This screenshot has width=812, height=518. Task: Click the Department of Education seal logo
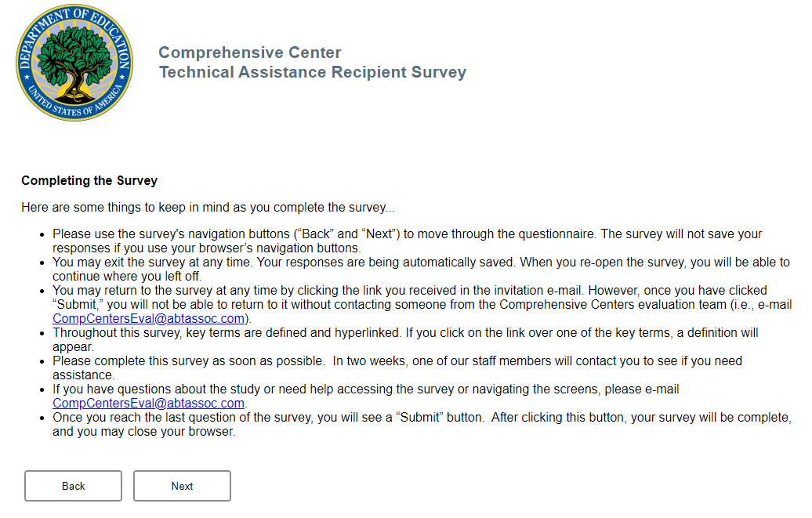[x=74, y=63]
